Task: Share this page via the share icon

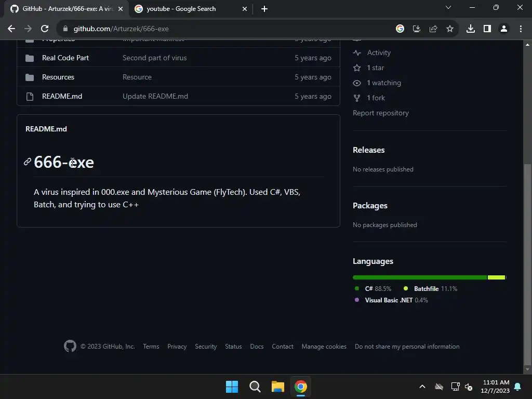Action: [x=433, y=29]
